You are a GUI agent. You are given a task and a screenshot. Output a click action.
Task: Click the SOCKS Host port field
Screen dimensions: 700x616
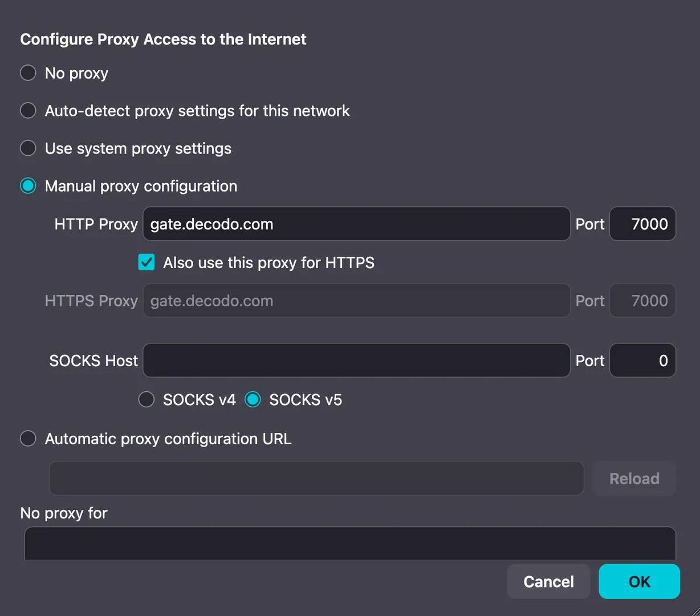(x=642, y=360)
